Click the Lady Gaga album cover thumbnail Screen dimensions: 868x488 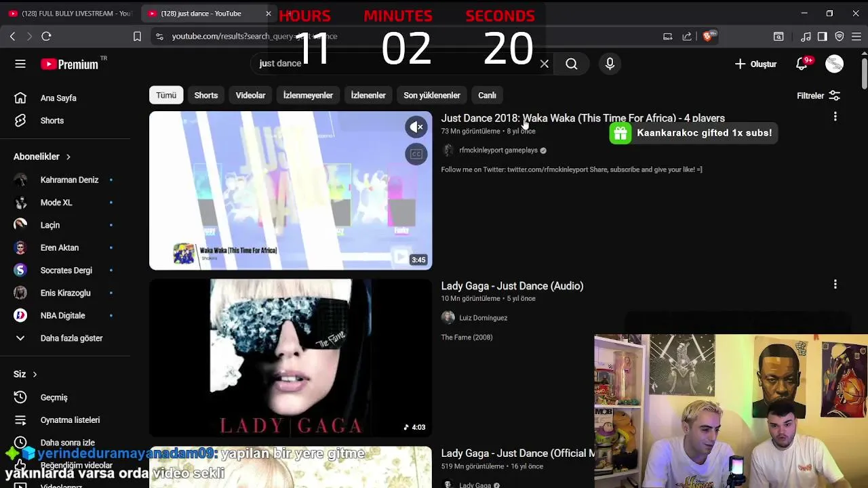[x=290, y=357]
